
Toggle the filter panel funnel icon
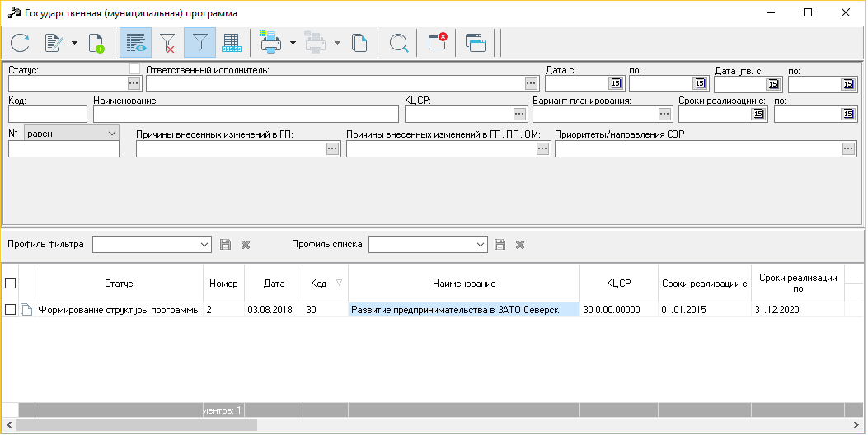pyautogui.click(x=199, y=43)
